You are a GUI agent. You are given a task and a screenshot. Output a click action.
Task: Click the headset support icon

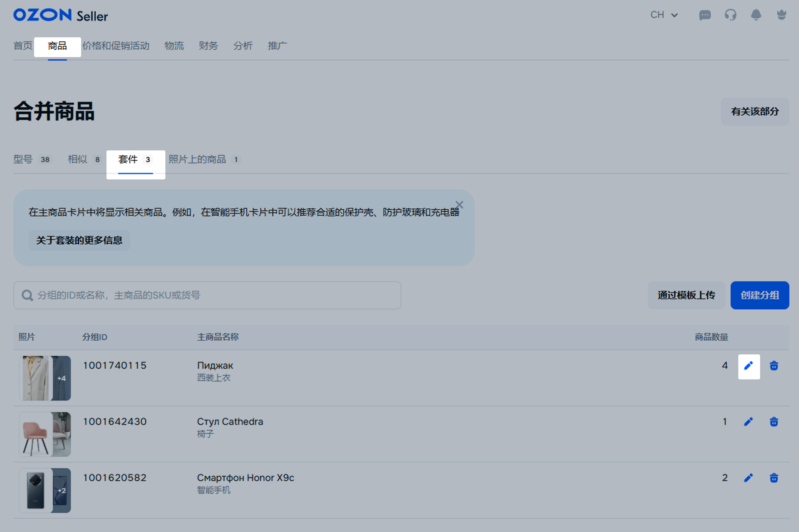[x=730, y=15]
